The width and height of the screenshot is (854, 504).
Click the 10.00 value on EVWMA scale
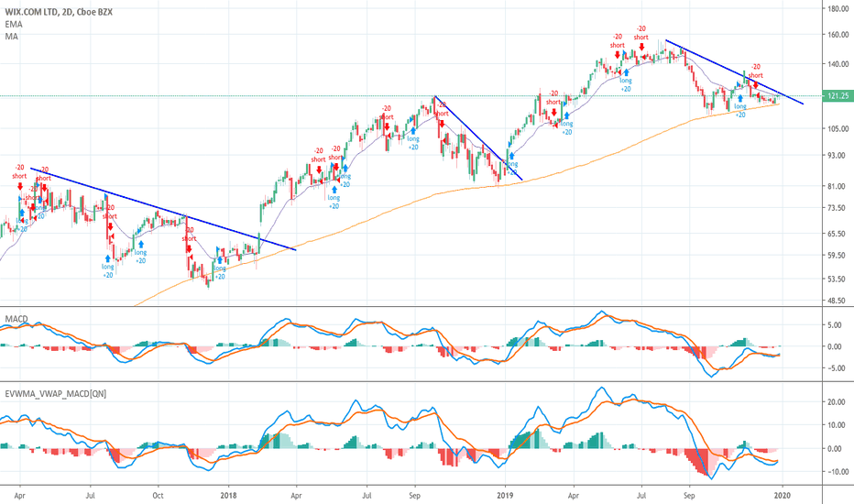point(838,425)
